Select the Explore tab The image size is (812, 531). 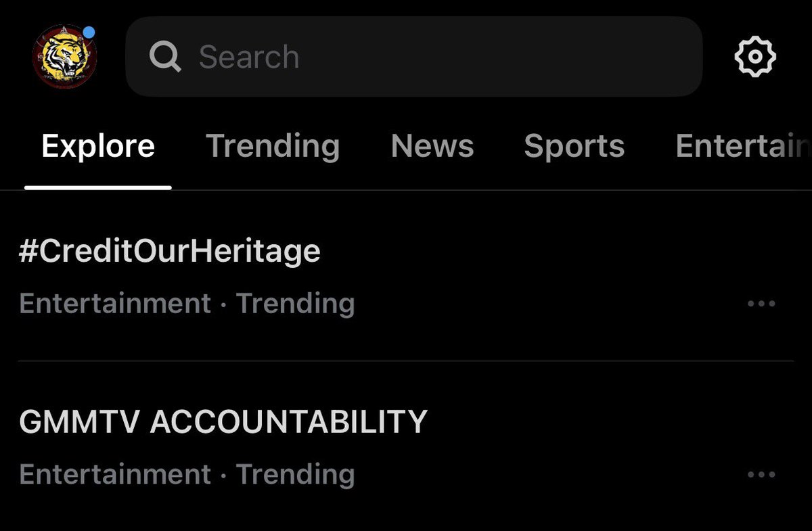point(98,146)
